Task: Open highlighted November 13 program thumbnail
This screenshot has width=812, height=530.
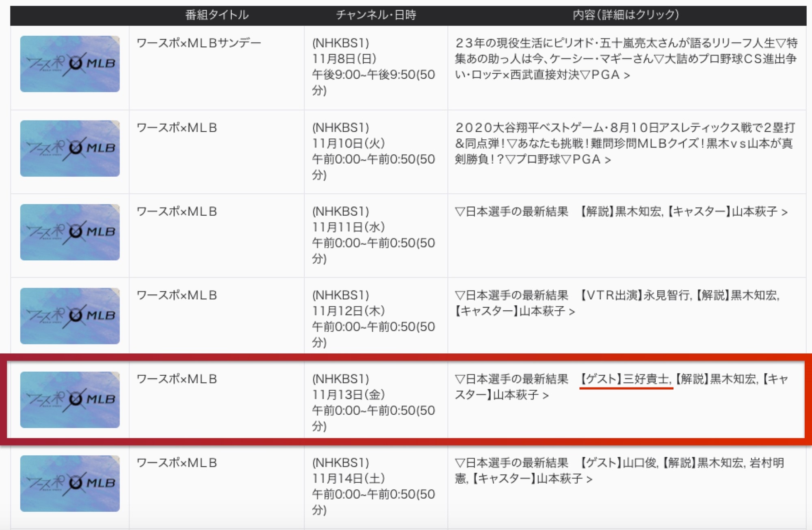Action: tap(70, 400)
